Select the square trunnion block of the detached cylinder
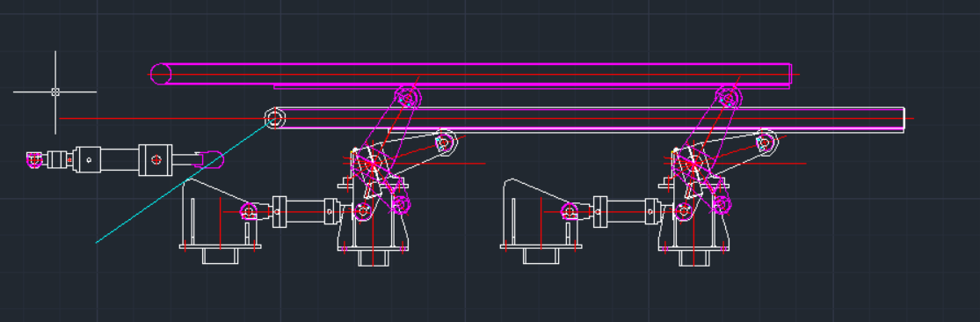Screen dimensions: 980x322 pyautogui.click(x=155, y=160)
